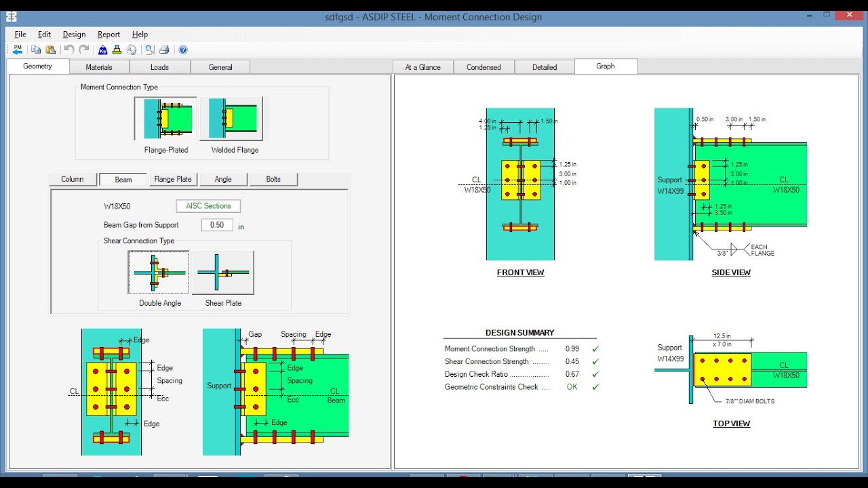
Task: Click the FRONT VIEW label in the graph
Action: tap(521, 272)
